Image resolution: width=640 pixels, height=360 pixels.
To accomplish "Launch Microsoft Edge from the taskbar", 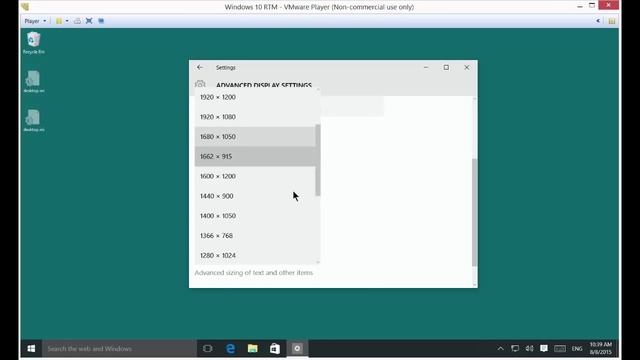I will pos(230,349).
